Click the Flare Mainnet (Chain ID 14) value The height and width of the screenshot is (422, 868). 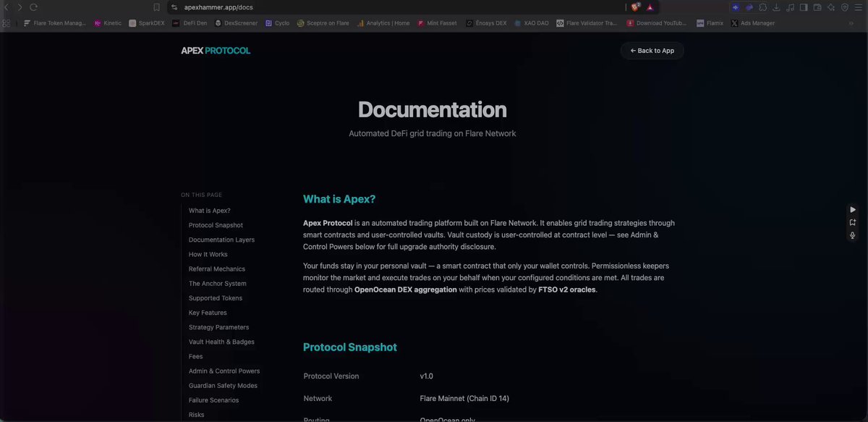(x=464, y=399)
